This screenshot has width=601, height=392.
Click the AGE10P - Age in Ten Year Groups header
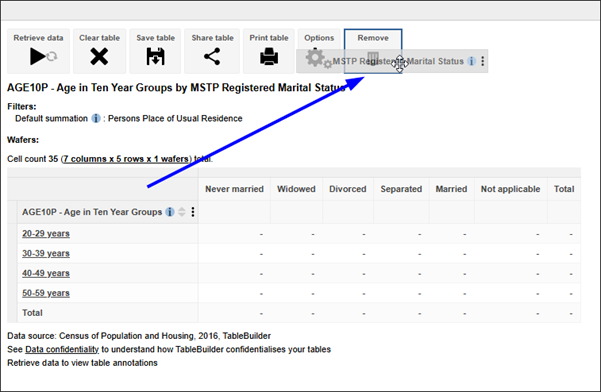tap(92, 212)
